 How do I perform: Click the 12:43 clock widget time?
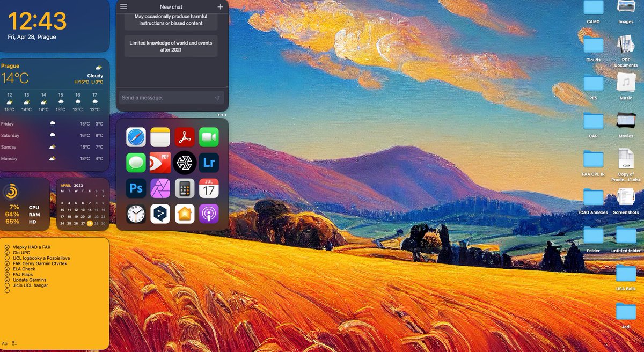coord(37,21)
